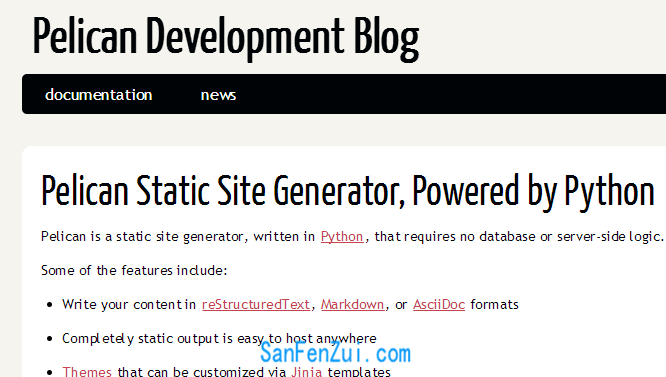
Task: Click the SanFenZui.com watermark text
Action: [335, 353]
